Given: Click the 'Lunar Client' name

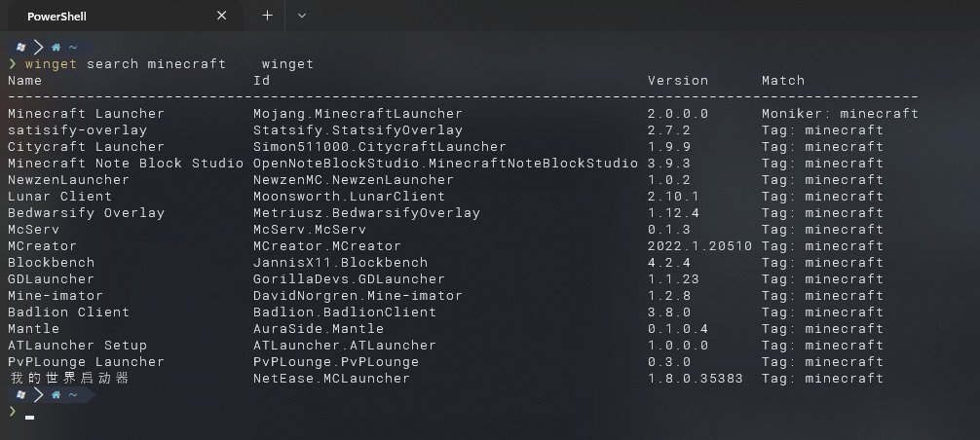Looking at the screenshot, I should click(x=60, y=196).
